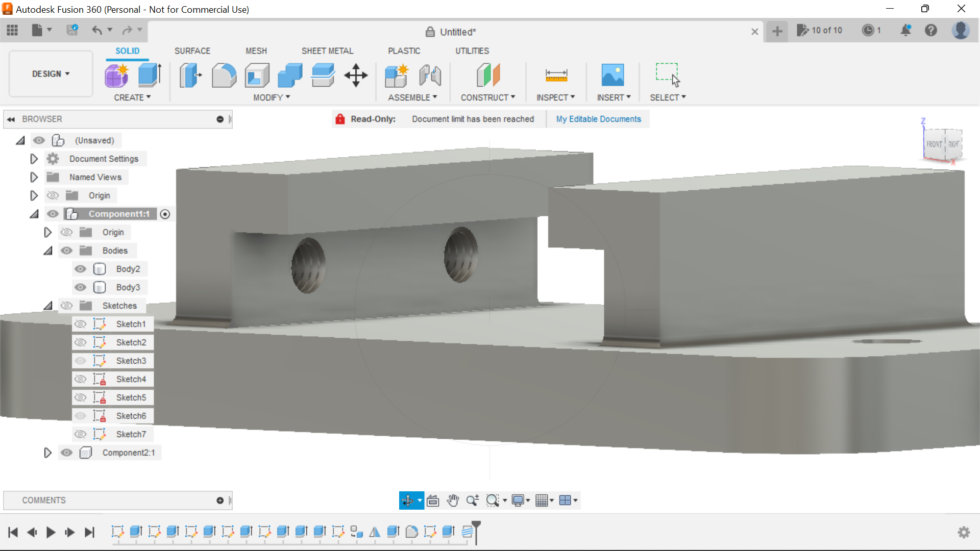Close the Untitled document tab
Image resolution: width=980 pixels, height=551 pixels.
click(x=755, y=32)
